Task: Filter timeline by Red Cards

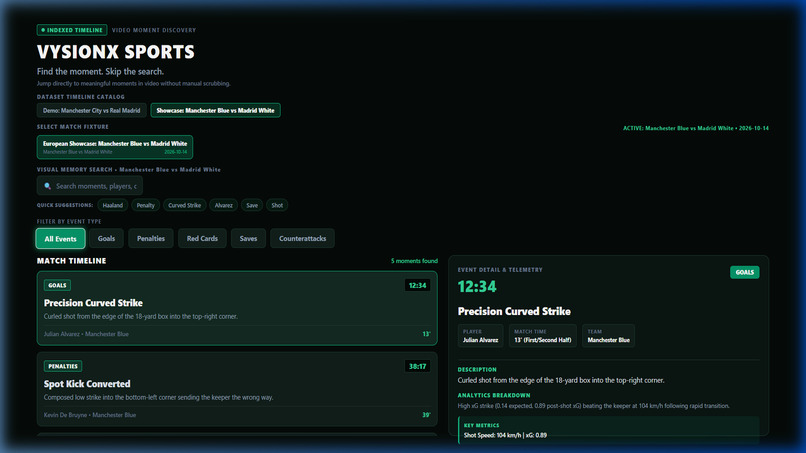Action: 202,239
